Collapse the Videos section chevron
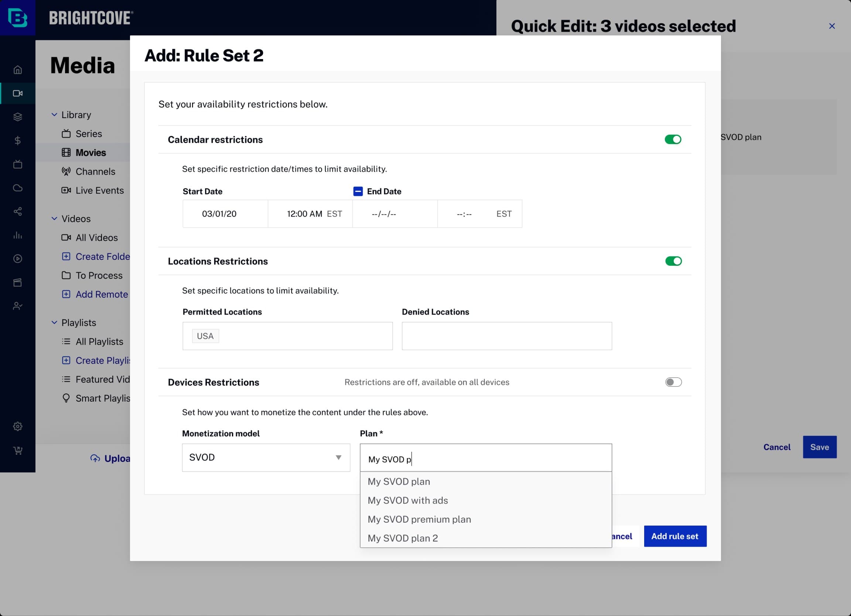The width and height of the screenshot is (851, 616). point(54,218)
